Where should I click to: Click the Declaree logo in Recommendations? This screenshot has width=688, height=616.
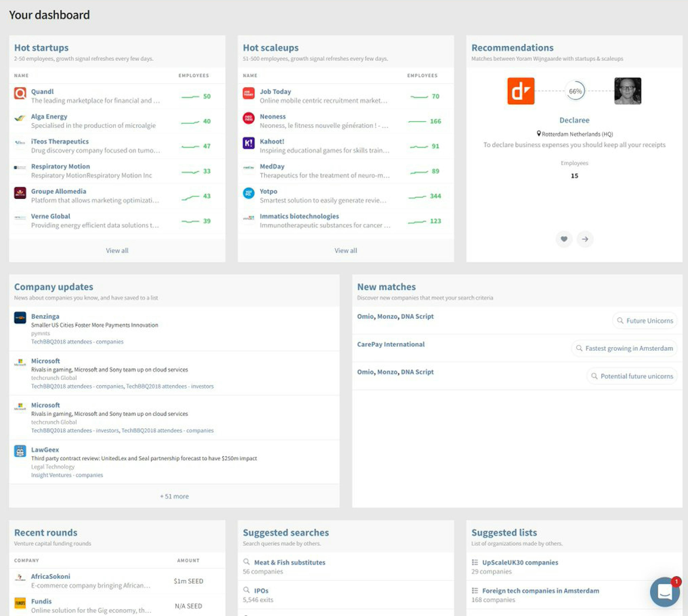pos(521,91)
